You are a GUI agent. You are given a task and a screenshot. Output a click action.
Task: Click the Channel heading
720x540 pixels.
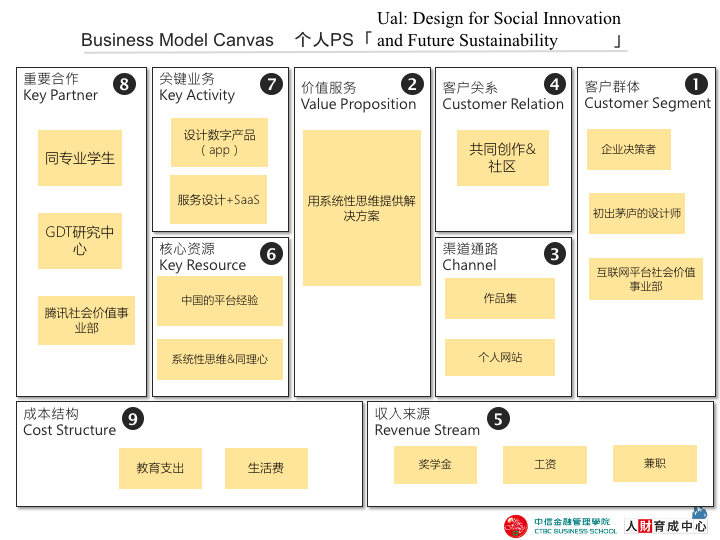pyautogui.click(x=469, y=265)
